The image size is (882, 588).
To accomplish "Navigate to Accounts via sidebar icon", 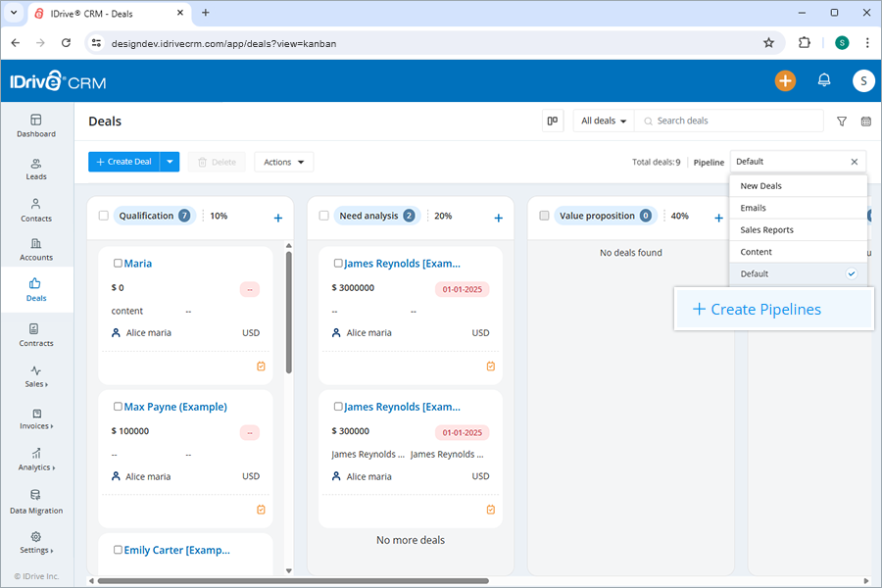I will tap(35, 251).
